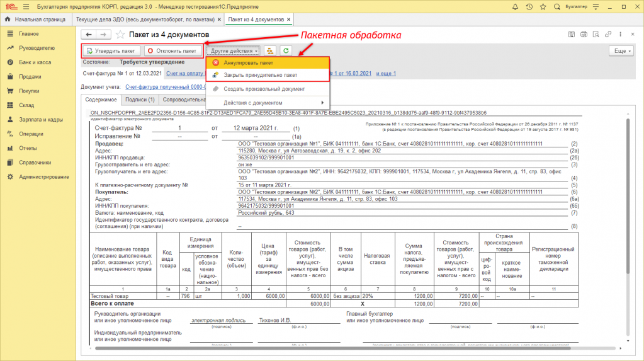Go back with the left arrow button

point(89,35)
